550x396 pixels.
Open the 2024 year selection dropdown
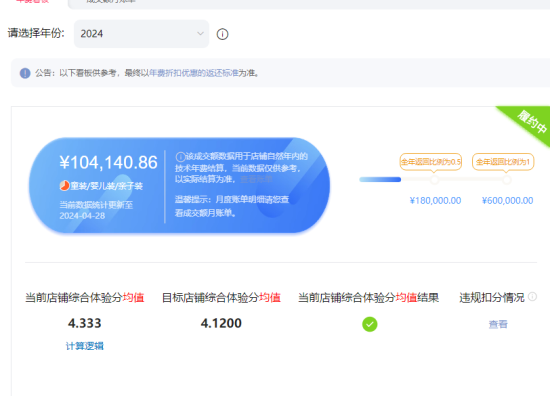coord(141,34)
